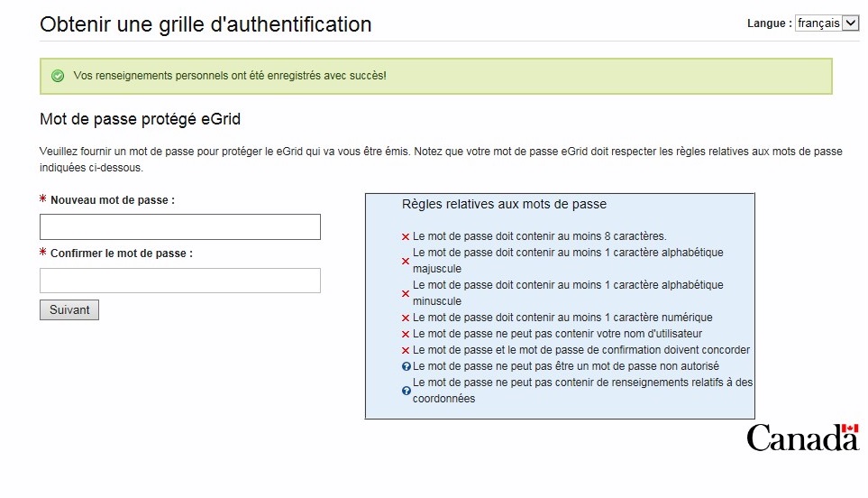This screenshot has width=868, height=498.
Task: Click the Mot de passe protégé eGrid heading
Action: tap(140, 119)
